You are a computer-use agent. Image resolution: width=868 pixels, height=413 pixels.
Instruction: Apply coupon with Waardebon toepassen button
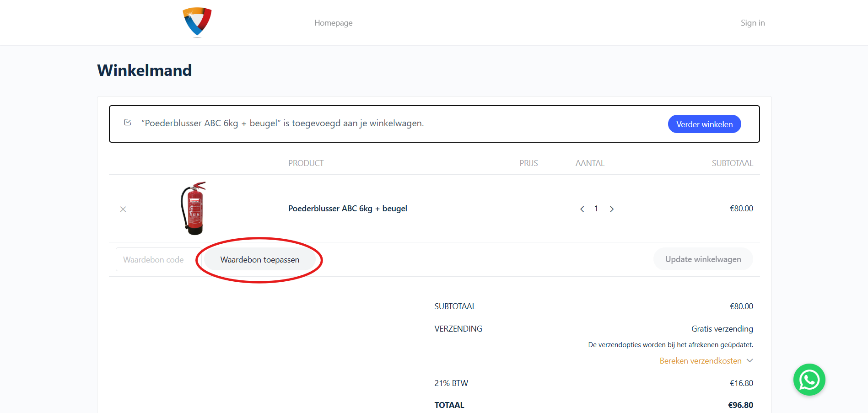(259, 260)
